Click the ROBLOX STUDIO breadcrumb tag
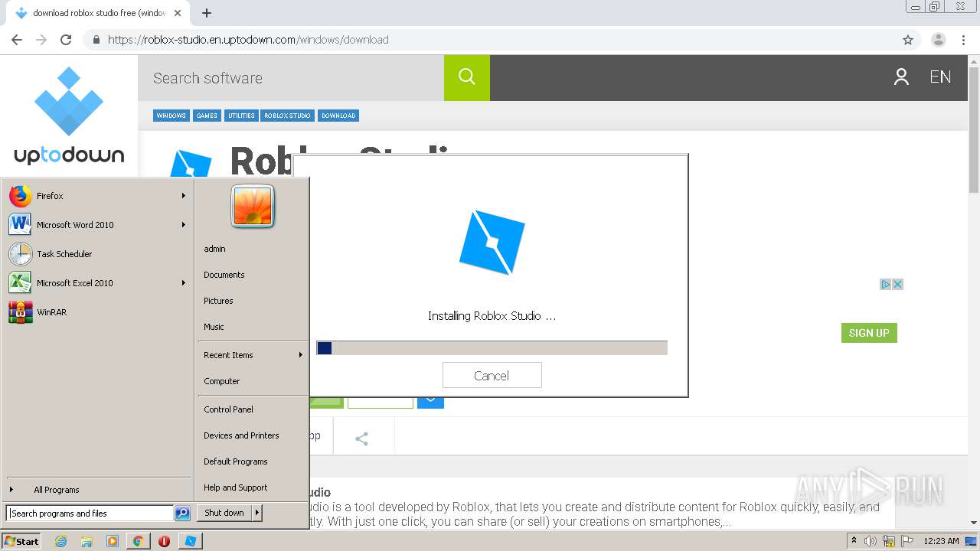The width and height of the screenshot is (980, 551). pyautogui.click(x=288, y=116)
